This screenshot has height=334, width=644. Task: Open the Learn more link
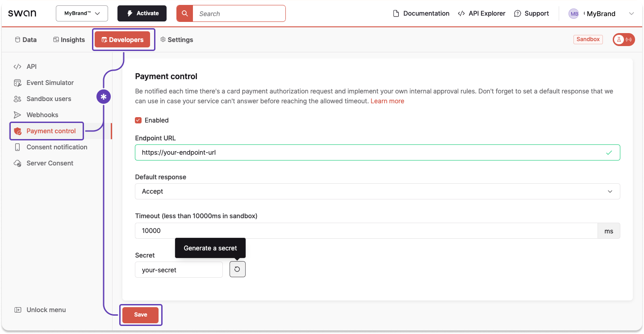tap(387, 101)
